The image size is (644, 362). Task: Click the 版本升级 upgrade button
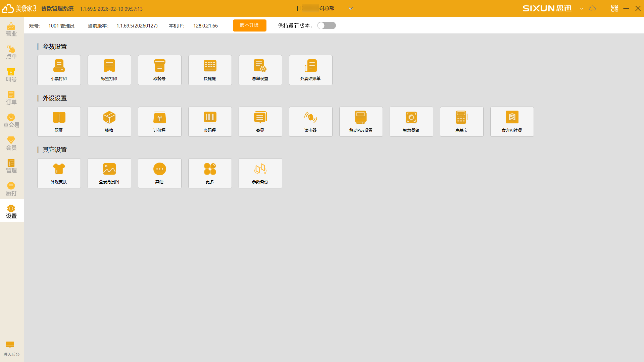249,25
